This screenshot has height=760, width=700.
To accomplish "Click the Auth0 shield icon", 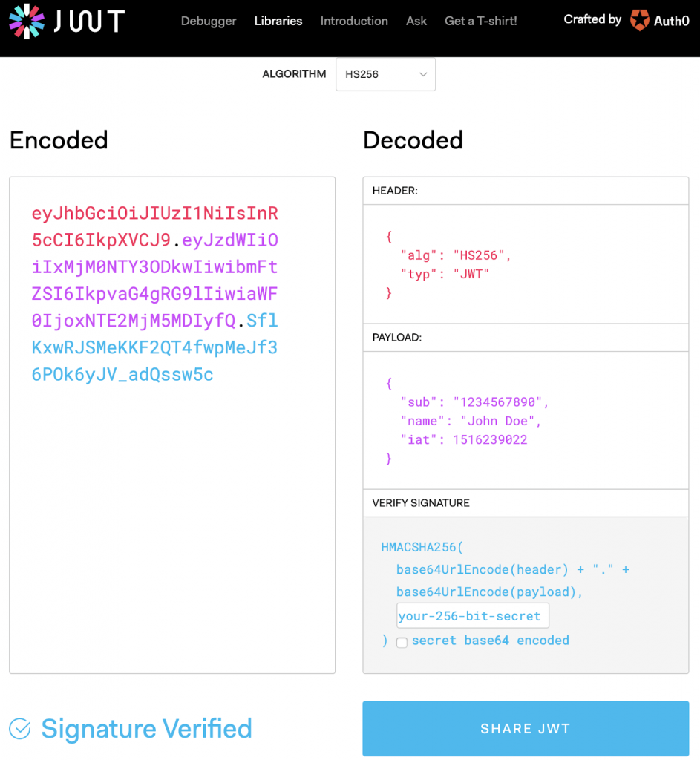I will (x=639, y=21).
